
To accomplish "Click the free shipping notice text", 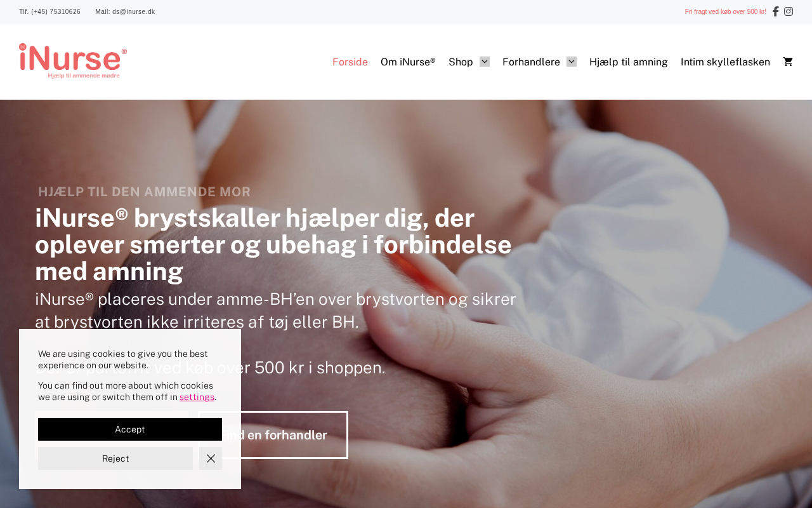I will pyautogui.click(x=725, y=11).
